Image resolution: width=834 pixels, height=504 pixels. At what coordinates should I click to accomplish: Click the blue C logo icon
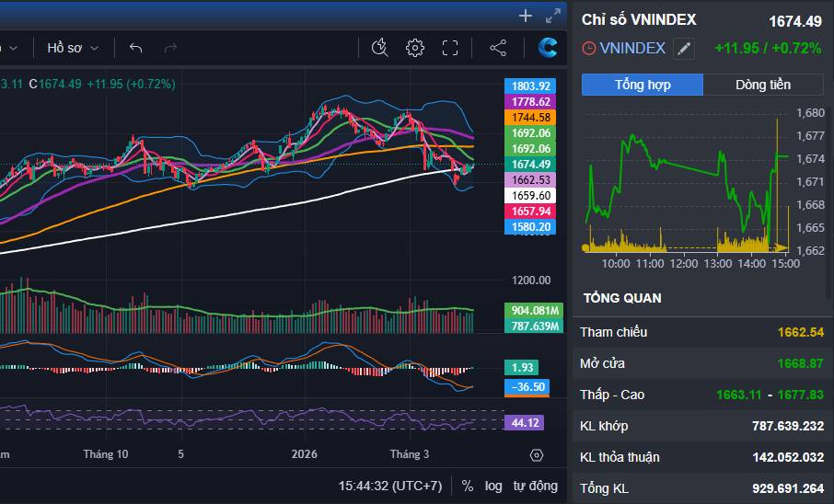tap(548, 48)
